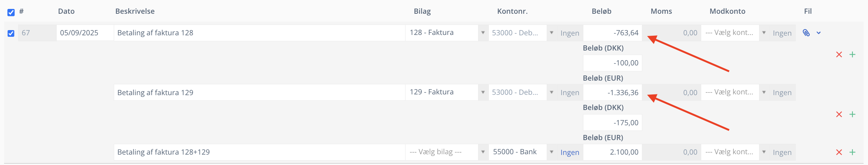Click the paperclip attachment icon
Screen dimensions: 868x165
pyautogui.click(x=806, y=33)
